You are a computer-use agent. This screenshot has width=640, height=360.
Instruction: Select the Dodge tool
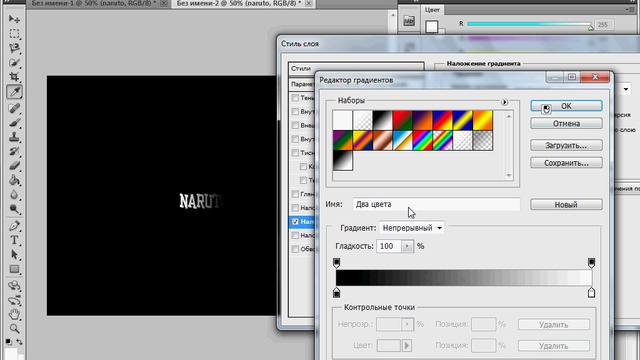(x=14, y=209)
